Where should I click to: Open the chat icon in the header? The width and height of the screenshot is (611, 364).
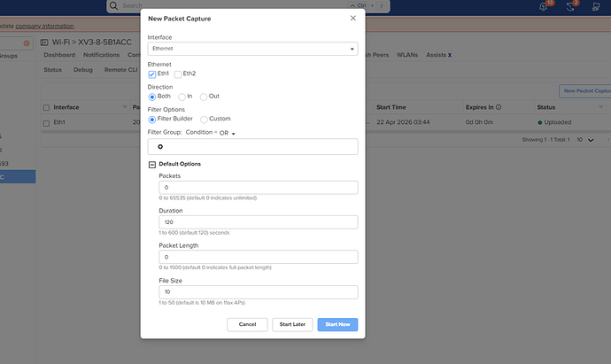click(x=596, y=6)
